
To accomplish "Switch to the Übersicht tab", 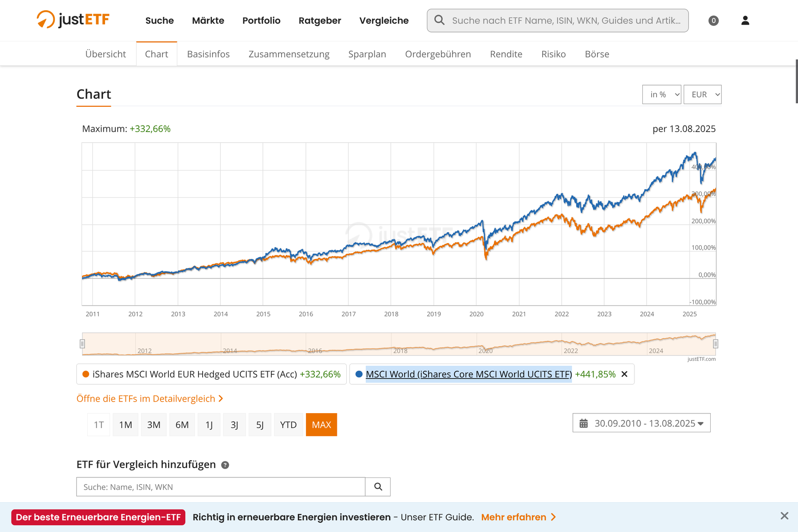I will pos(106,54).
